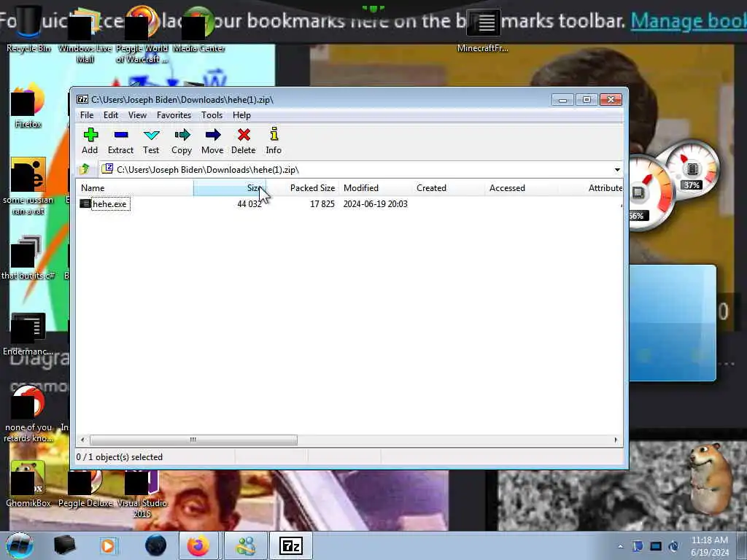Click the horizontal scrollbar thumb in file list
This screenshot has height=560, width=747.
[x=193, y=440]
